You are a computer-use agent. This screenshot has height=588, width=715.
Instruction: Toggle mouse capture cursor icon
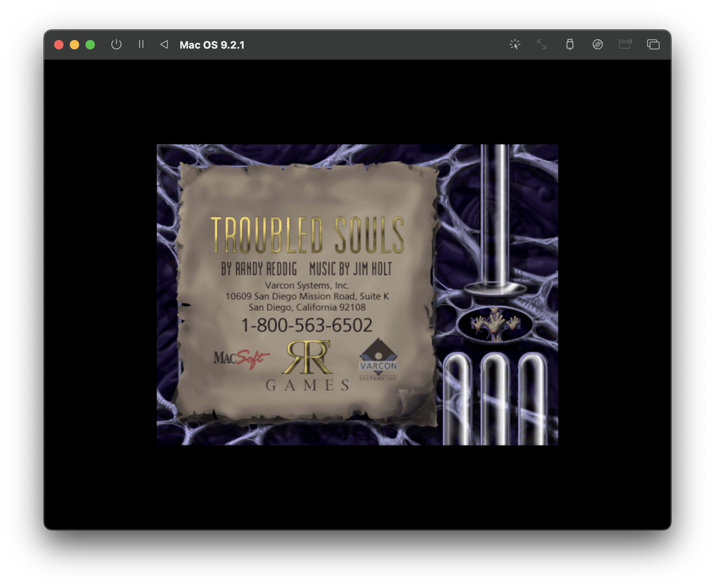coord(515,44)
